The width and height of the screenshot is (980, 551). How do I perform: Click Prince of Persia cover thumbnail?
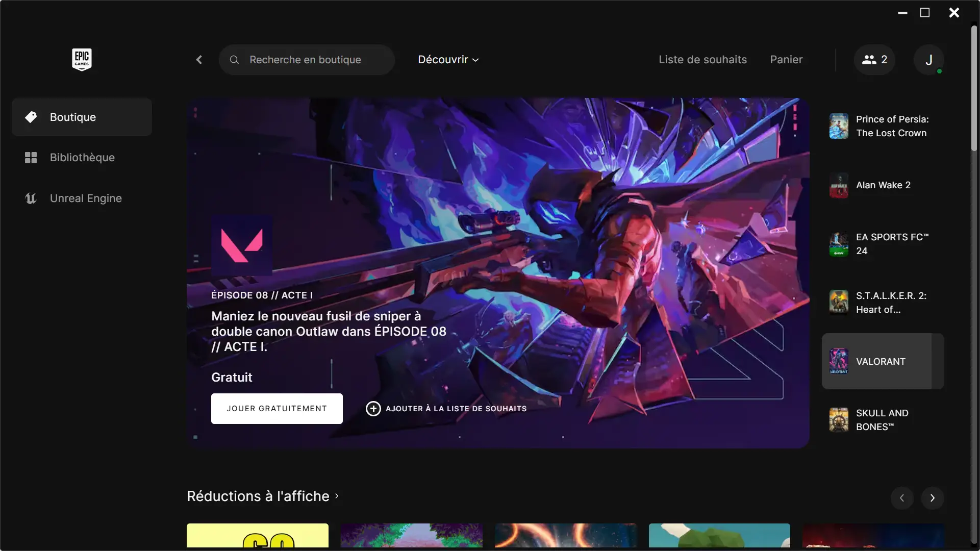point(839,126)
